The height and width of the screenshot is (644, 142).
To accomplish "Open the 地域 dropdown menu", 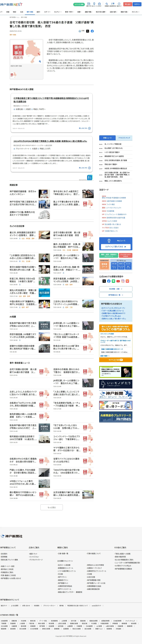I will 15,12.
